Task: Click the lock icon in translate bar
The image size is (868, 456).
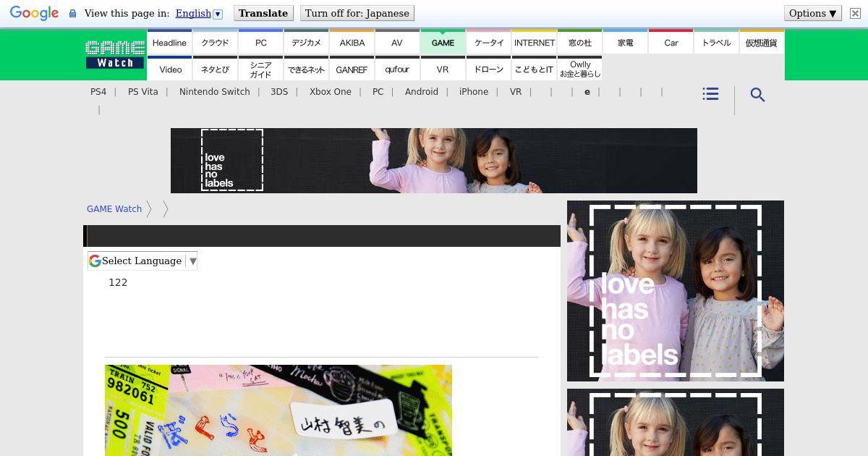Action: point(72,14)
